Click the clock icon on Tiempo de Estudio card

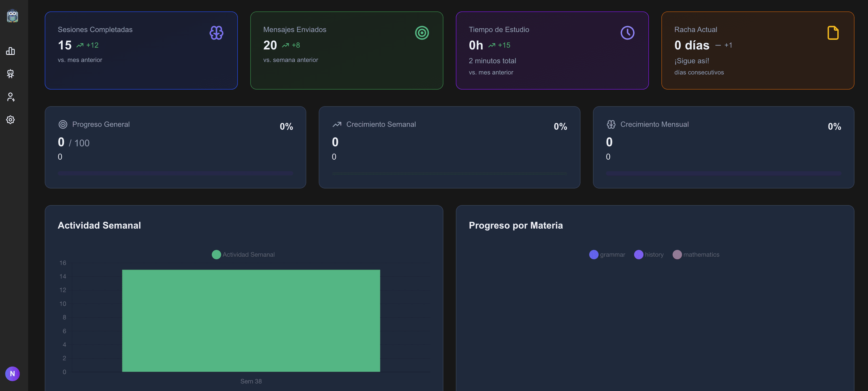pos(627,33)
